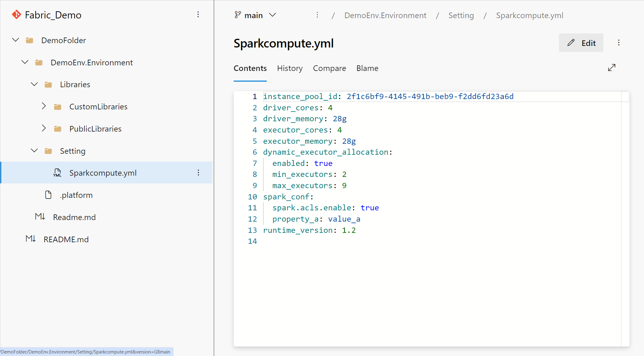
Task: Click the three-dot menu next to Sparkcompute.yml
Action: pyautogui.click(x=198, y=173)
